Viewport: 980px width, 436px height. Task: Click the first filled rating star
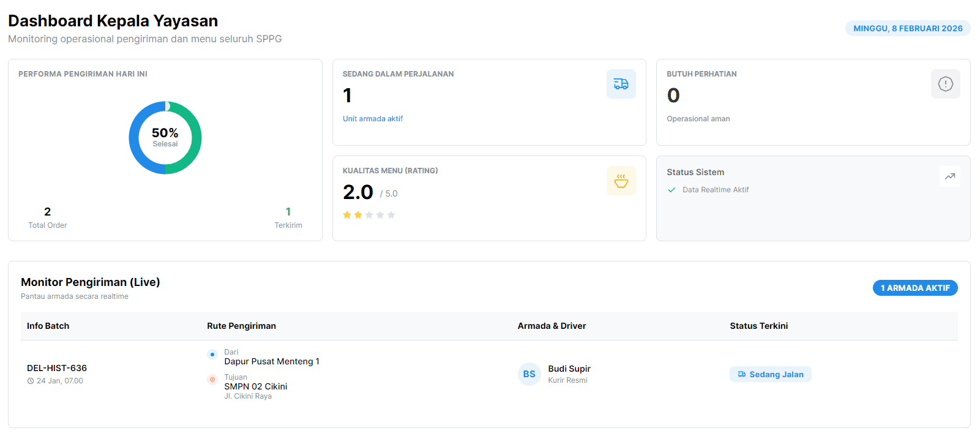[x=347, y=215]
